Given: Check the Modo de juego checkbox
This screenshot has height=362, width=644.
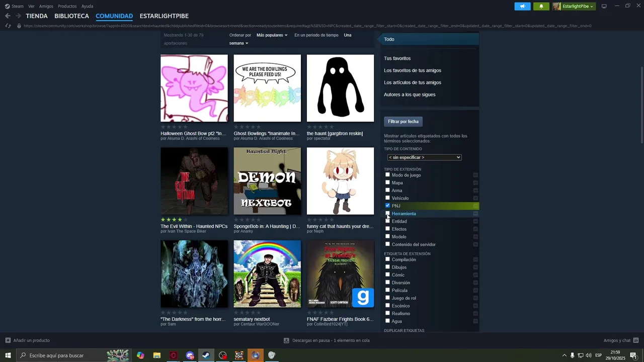Looking at the screenshot, I should pos(387,174).
